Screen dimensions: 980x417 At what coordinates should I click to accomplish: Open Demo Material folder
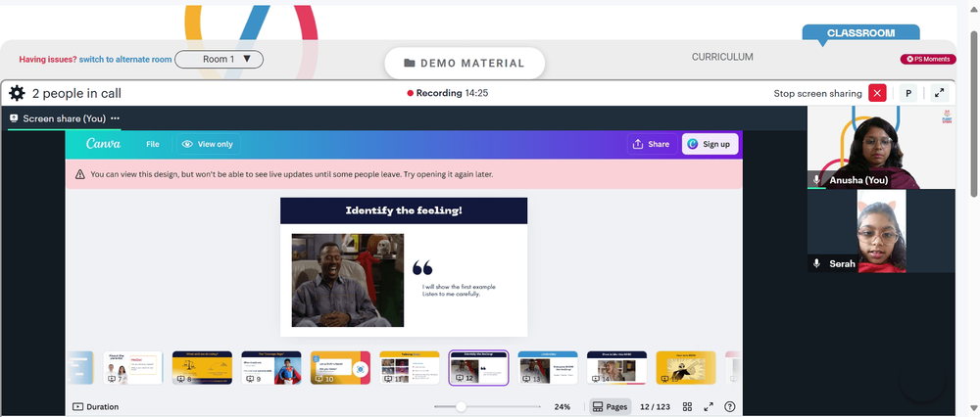click(465, 63)
